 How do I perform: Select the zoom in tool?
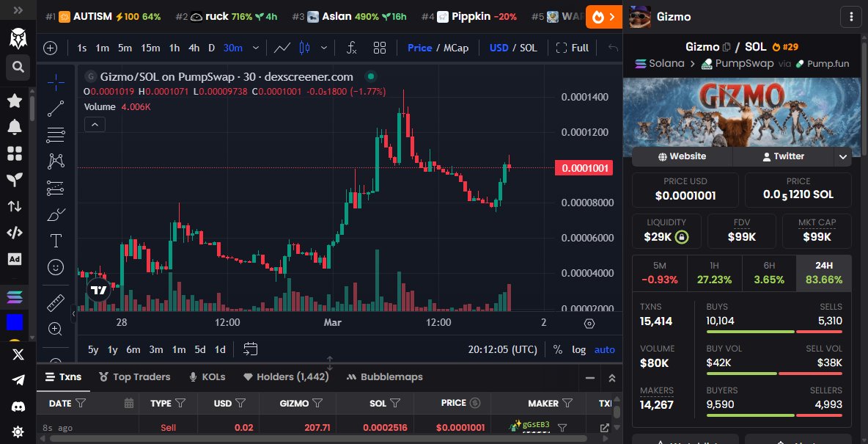56,330
